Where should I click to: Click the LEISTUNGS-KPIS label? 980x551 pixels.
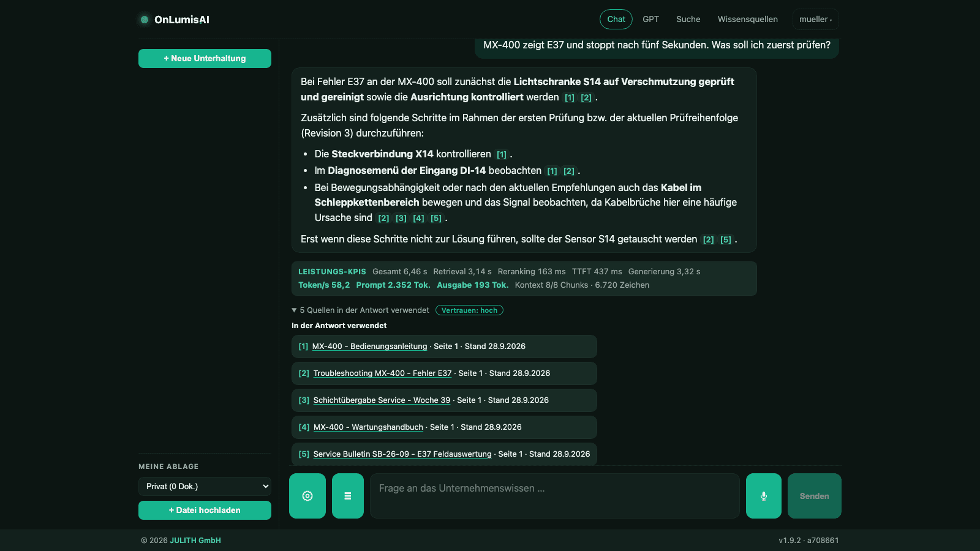pyautogui.click(x=332, y=271)
